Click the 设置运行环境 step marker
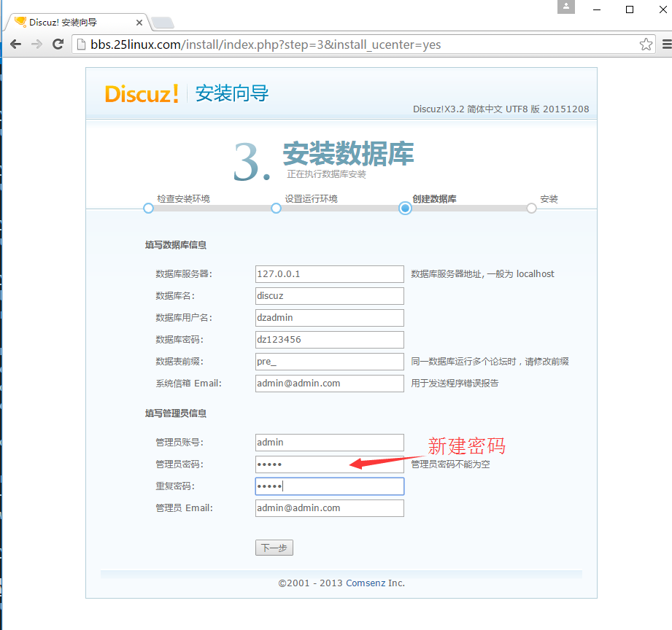 tap(276, 209)
